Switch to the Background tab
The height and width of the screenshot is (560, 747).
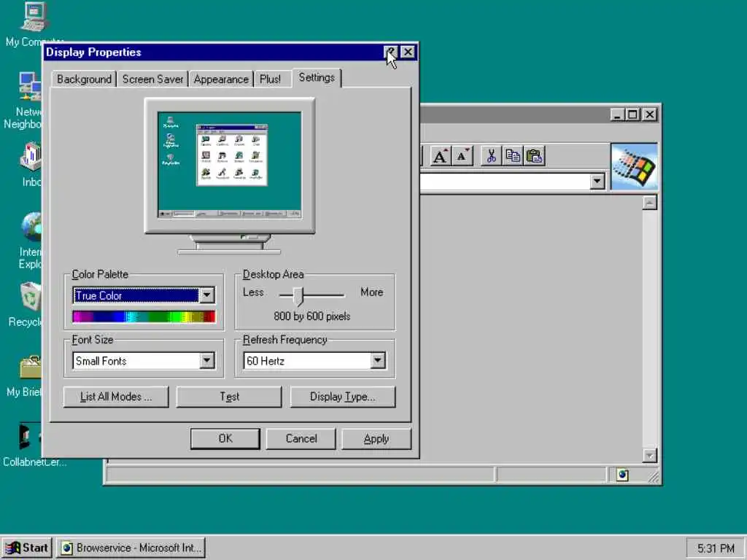84,79
